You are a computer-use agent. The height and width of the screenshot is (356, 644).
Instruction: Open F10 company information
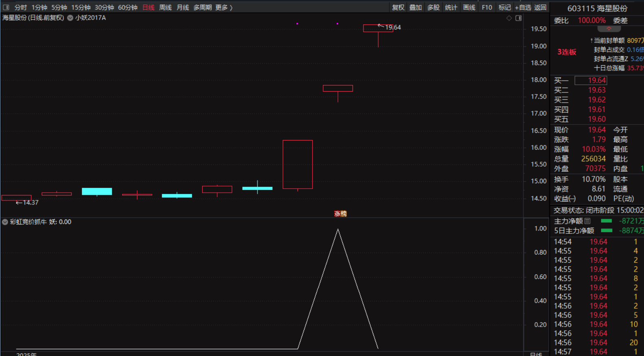coord(487,7)
